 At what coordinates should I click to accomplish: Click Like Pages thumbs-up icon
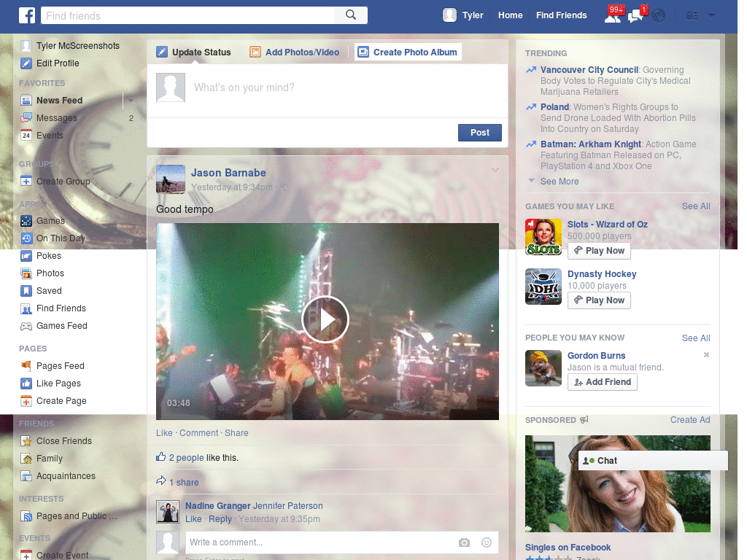click(26, 384)
